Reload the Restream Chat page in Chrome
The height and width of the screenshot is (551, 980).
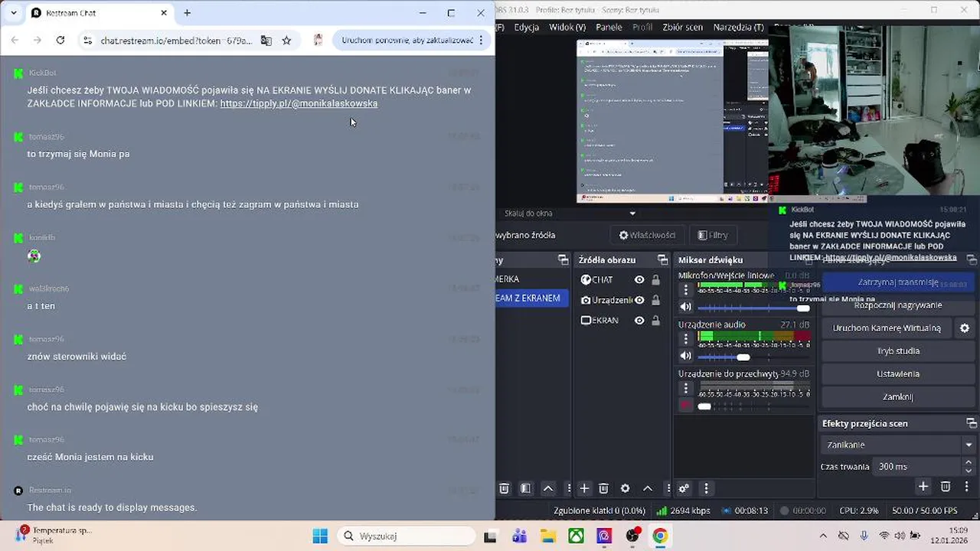click(60, 40)
